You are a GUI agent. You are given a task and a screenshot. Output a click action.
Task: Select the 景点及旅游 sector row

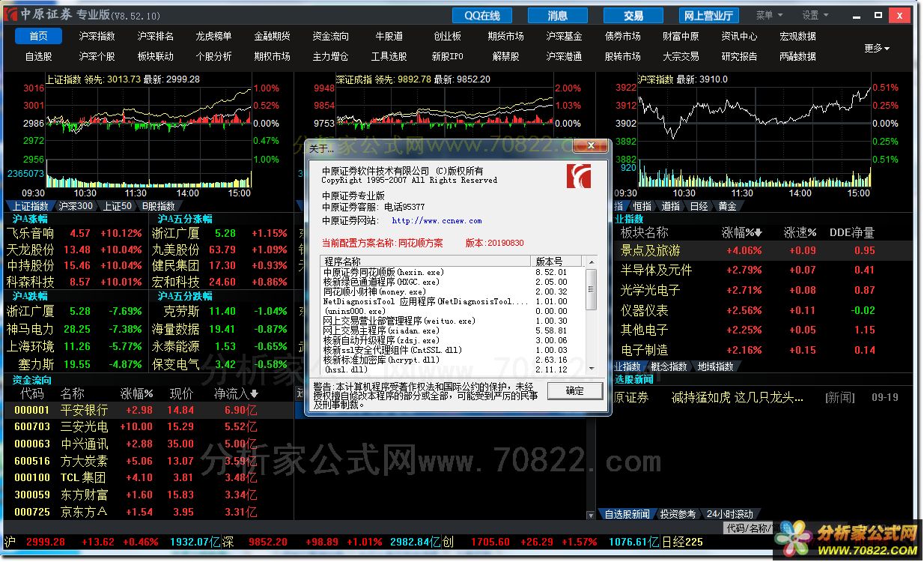coord(762,250)
